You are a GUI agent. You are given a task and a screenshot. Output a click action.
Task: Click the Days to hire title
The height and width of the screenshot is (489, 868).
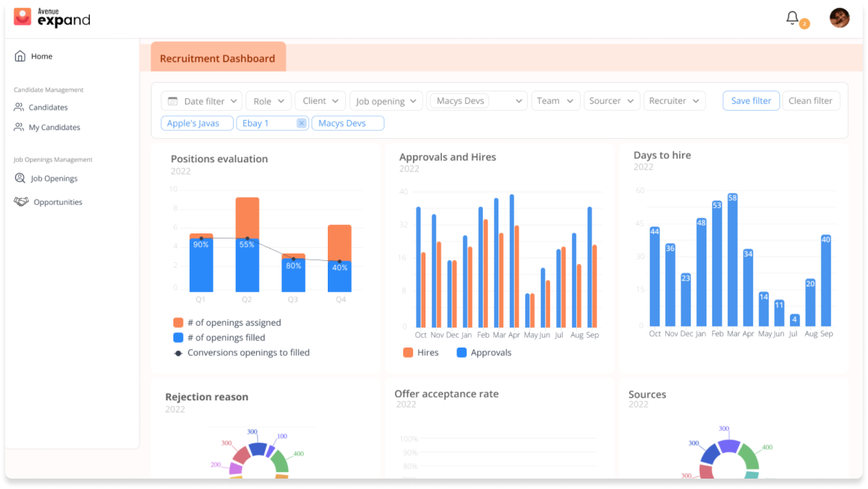662,155
